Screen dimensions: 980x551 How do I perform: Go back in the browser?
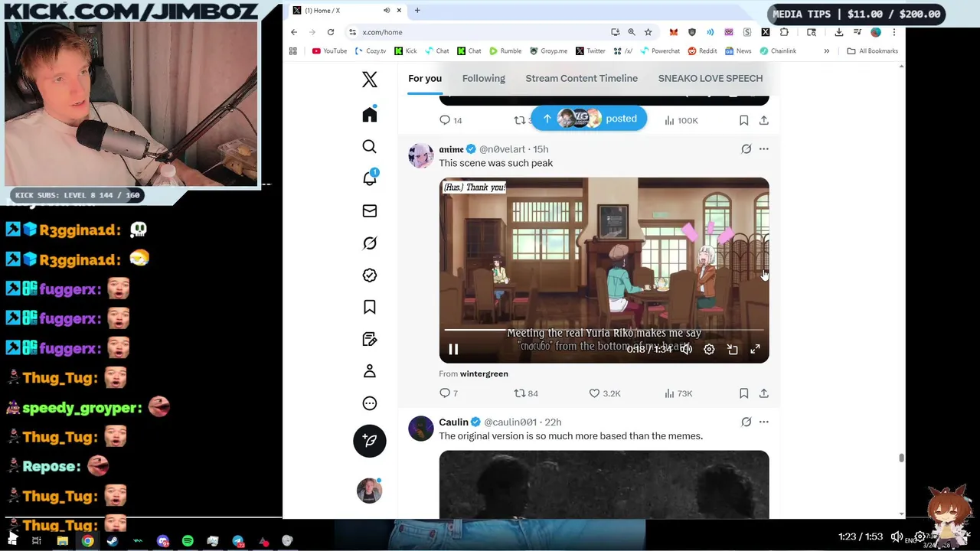tap(294, 32)
